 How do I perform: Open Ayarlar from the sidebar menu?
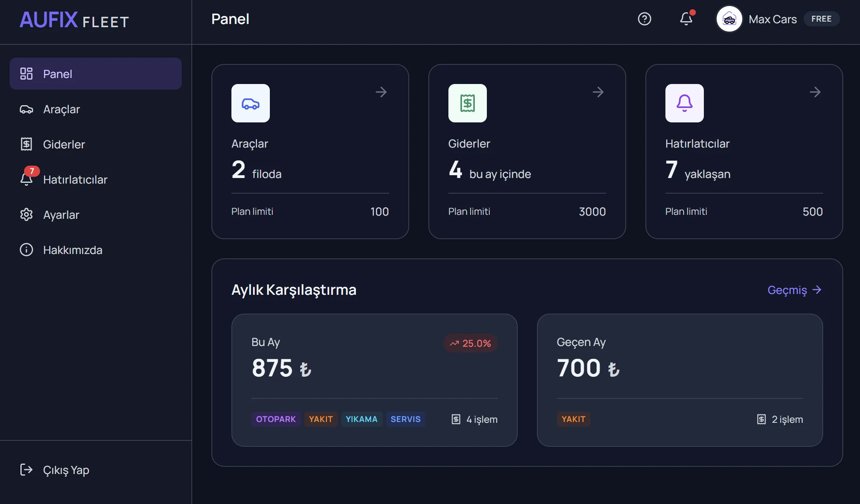coord(96,215)
